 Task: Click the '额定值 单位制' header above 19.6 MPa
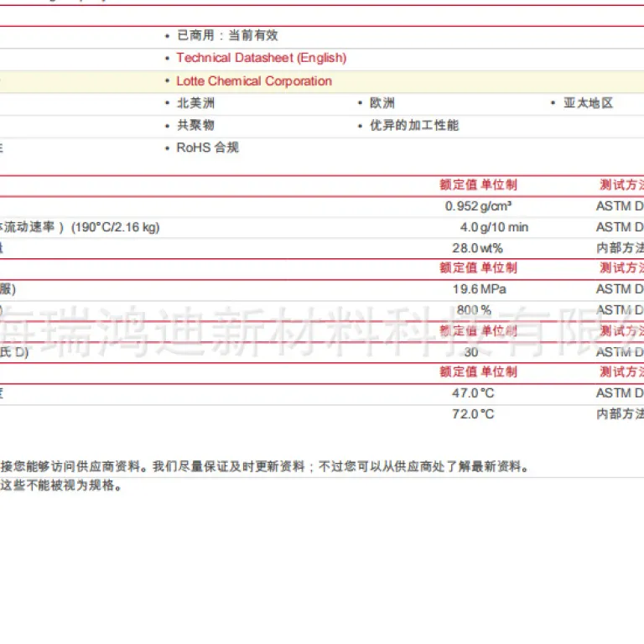click(x=479, y=267)
